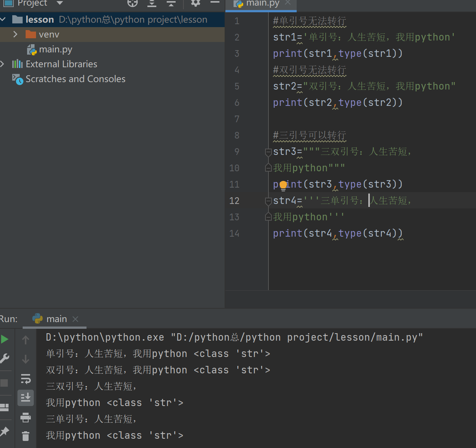The height and width of the screenshot is (448, 476).
Task: Click the Stop square icon
Action: coord(4,383)
